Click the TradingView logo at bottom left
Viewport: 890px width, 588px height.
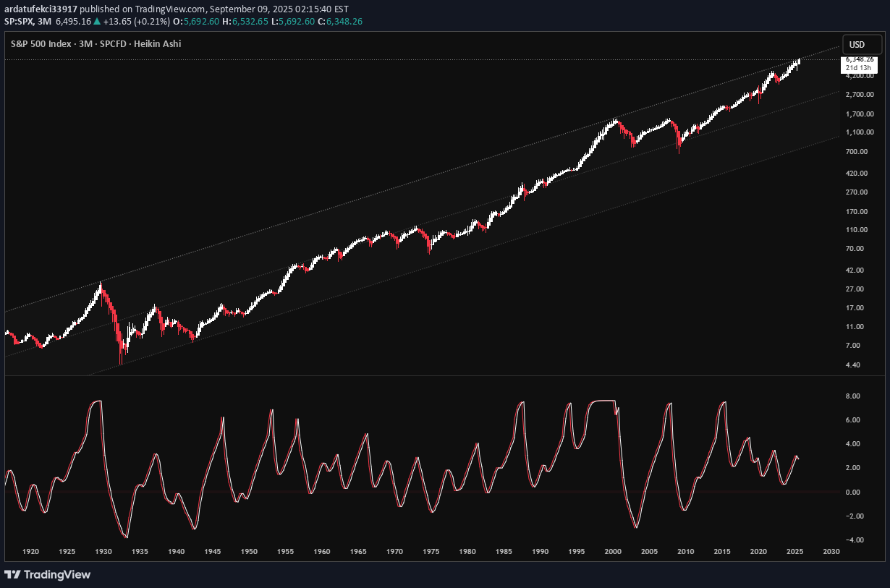pyautogui.click(x=48, y=574)
